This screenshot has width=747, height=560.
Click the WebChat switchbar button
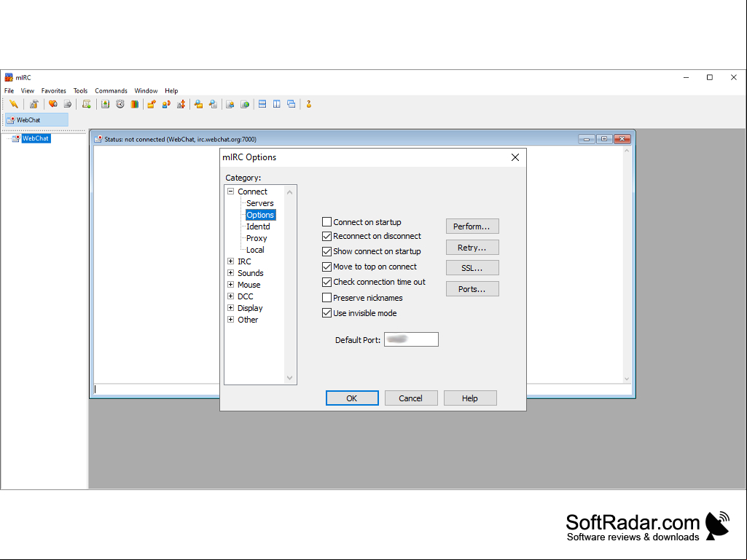(x=36, y=120)
